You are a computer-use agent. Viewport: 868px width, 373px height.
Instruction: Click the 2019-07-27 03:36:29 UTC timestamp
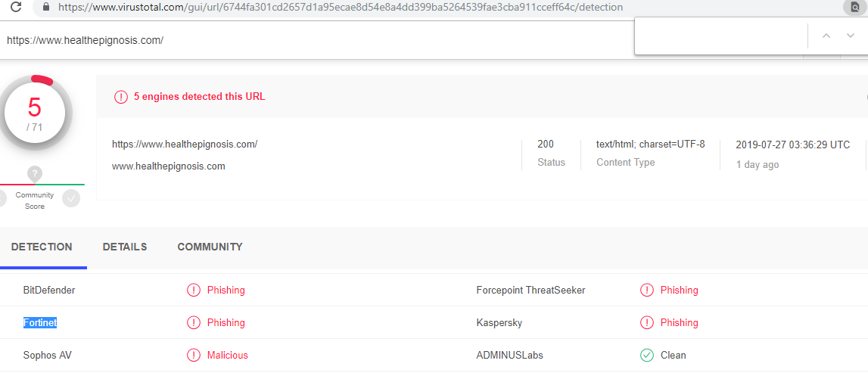(x=793, y=145)
